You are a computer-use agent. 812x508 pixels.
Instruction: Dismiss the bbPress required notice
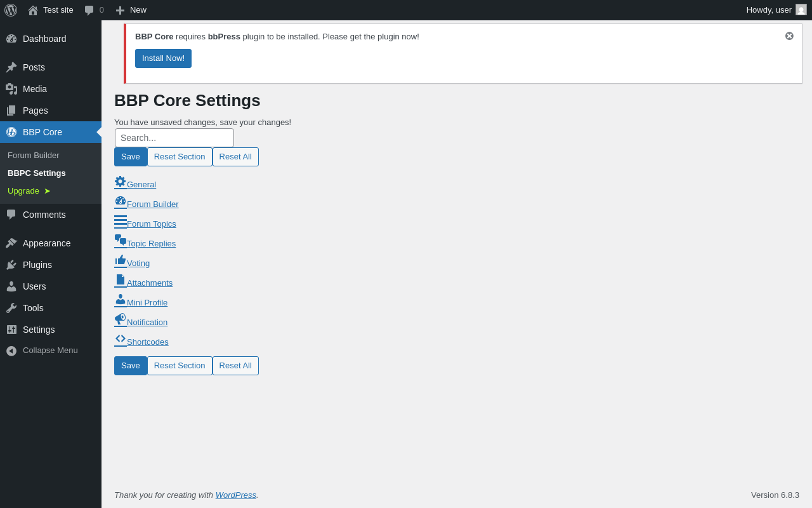789,36
